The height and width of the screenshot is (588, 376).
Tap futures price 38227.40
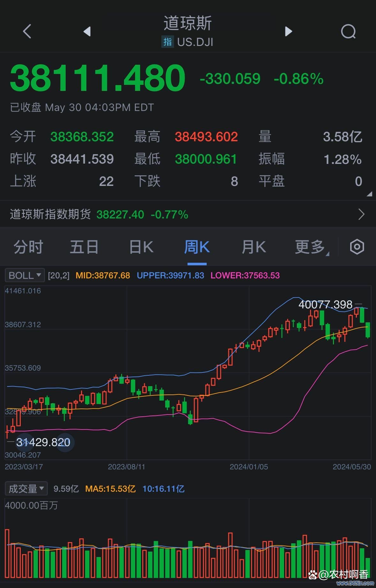120,215
